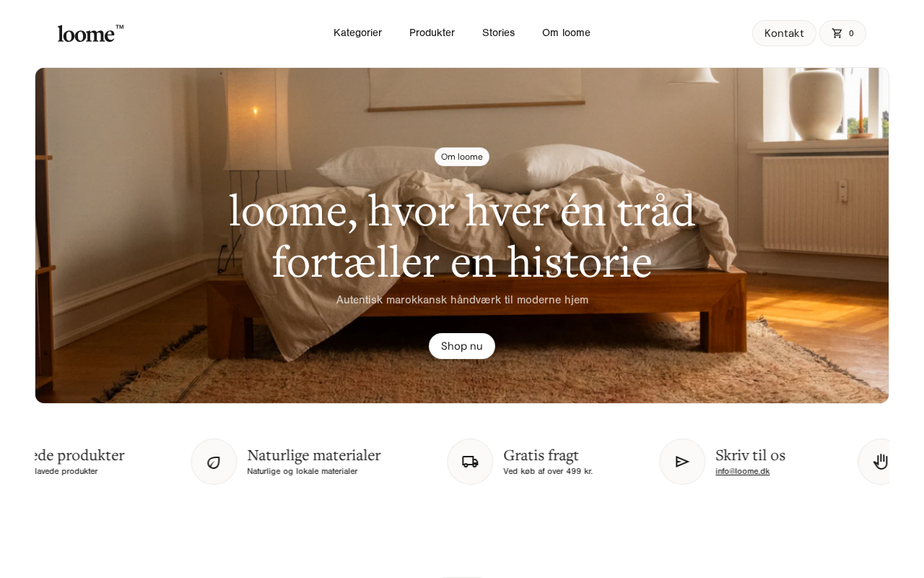Open the shopping cart icon
The height and width of the screenshot is (578, 924).
(837, 33)
